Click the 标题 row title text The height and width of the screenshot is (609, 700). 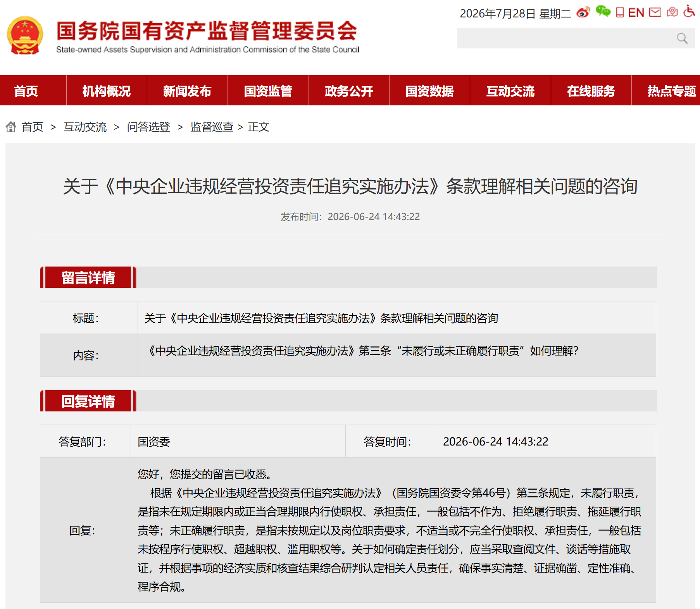coord(321,318)
